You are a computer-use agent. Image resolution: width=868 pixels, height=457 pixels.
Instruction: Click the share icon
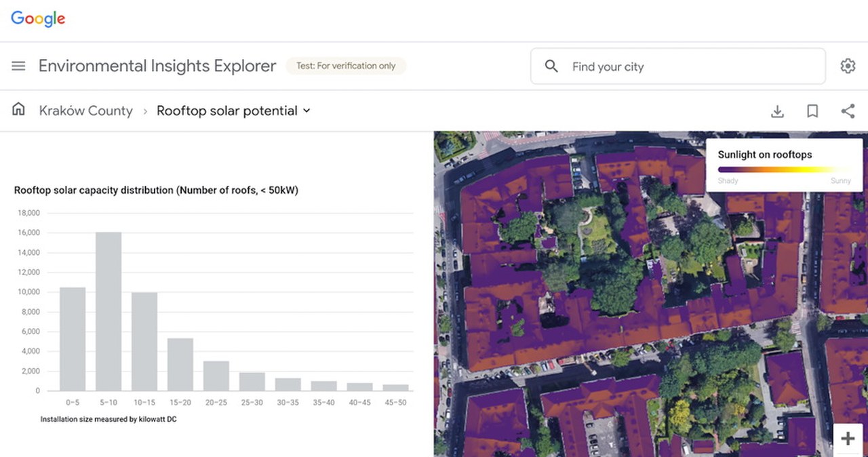click(848, 111)
